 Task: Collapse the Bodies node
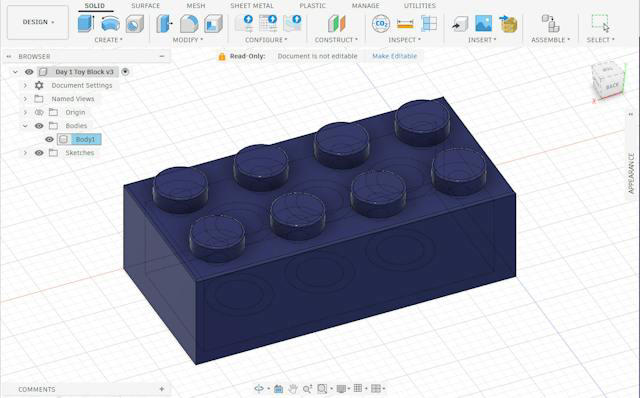pos(25,126)
